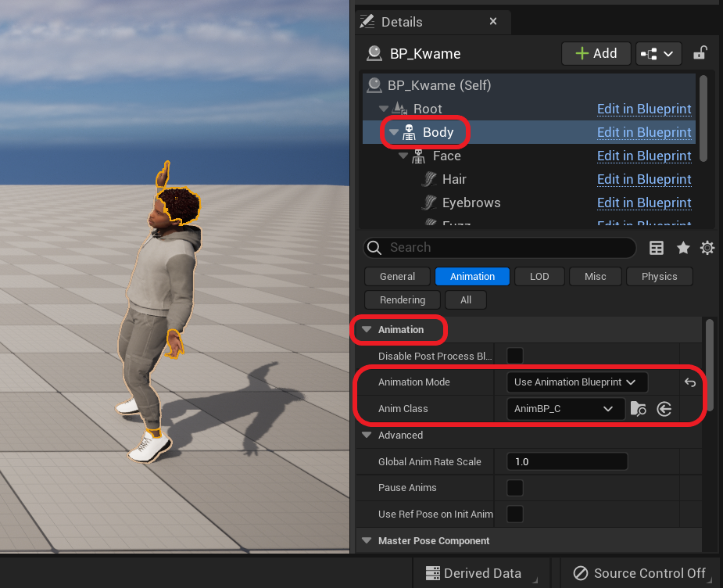Open the Animation Mode dropdown
This screenshot has height=588, width=723.
point(577,382)
